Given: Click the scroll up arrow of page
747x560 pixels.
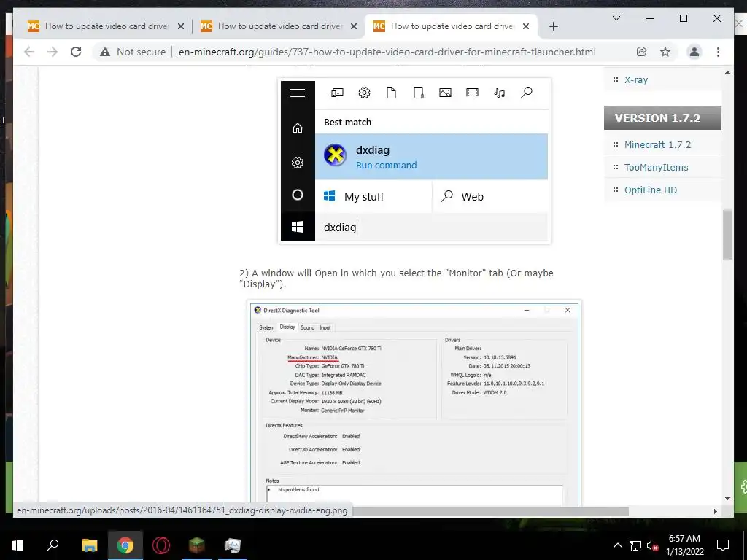Looking at the screenshot, I should point(727,72).
